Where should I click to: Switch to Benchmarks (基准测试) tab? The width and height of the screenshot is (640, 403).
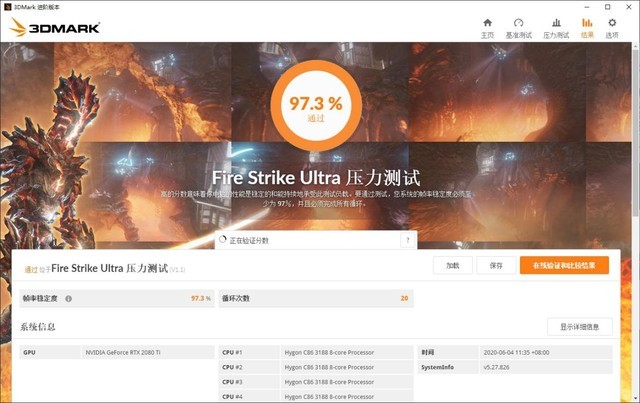point(518,28)
